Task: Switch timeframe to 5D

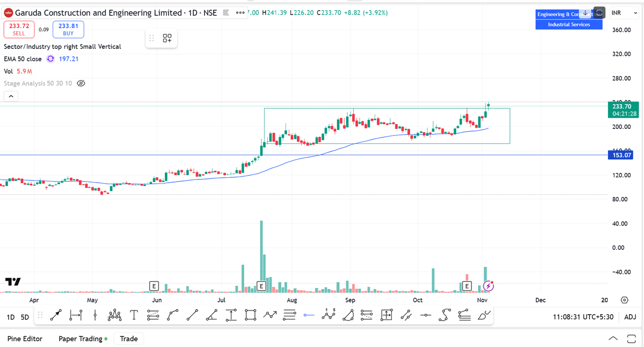Action: pos(25,317)
